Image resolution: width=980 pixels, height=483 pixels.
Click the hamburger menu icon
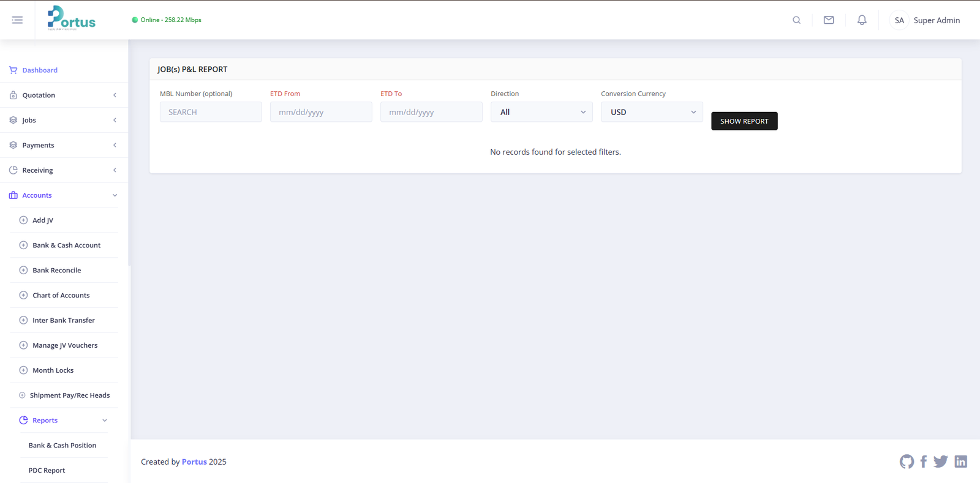coord(17,20)
